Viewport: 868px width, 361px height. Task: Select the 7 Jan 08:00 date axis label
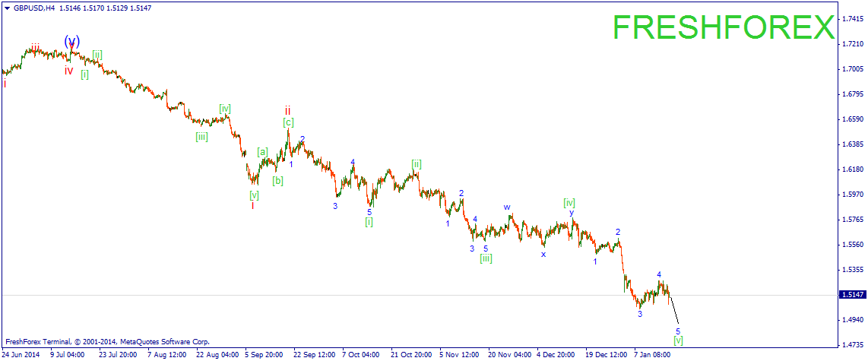click(x=652, y=353)
